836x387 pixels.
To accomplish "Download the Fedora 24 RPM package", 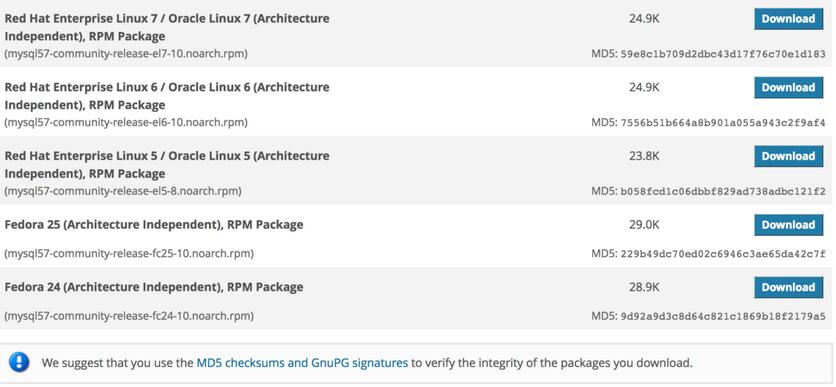I will point(788,287).
